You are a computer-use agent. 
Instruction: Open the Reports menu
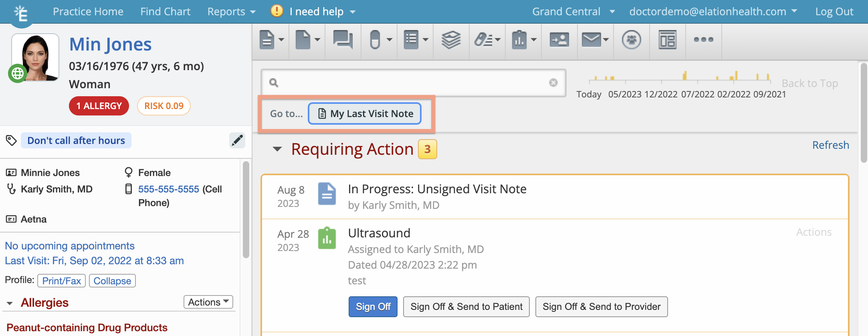231,12
